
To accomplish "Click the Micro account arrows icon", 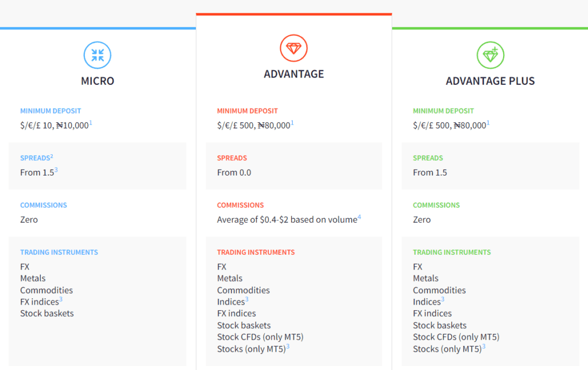I will [98, 55].
